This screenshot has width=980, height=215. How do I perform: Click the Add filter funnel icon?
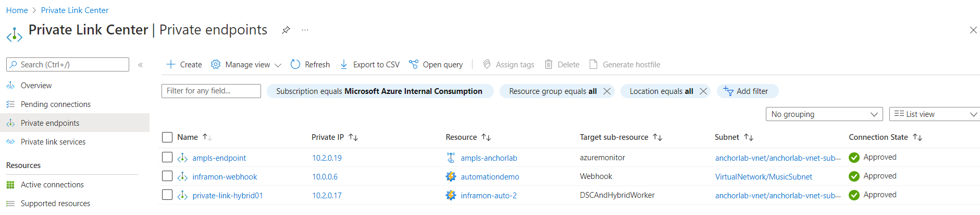click(728, 91)
